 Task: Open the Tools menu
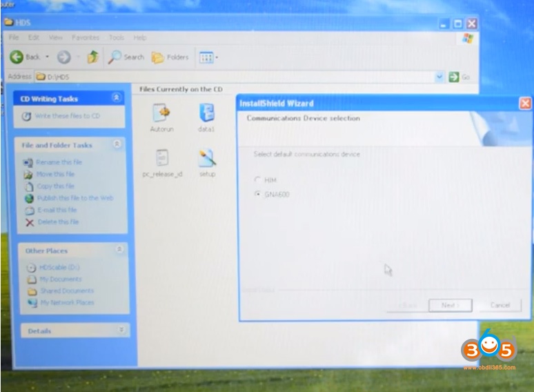tap(117, 37)
